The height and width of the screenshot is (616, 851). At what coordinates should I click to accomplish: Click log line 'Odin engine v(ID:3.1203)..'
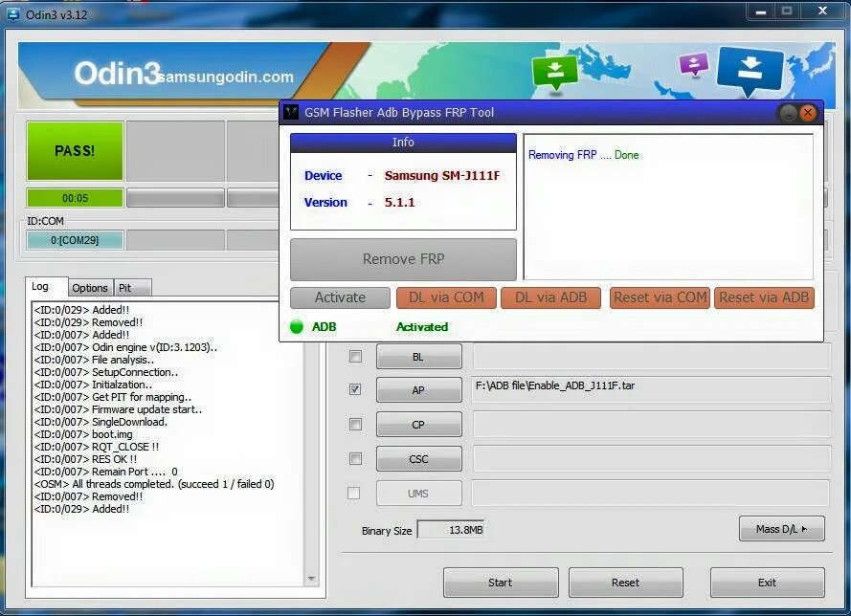tap(125, 347)
